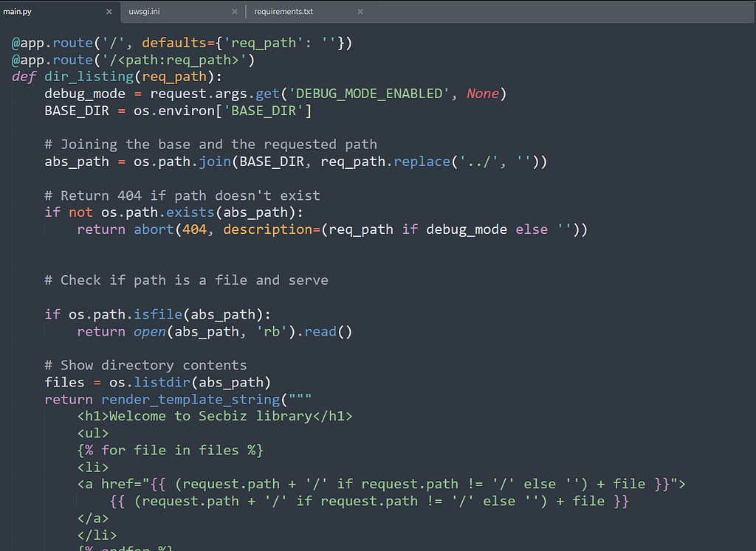Close the requirements.txt tab
756x551 pixels.
(x=360, y=12)
